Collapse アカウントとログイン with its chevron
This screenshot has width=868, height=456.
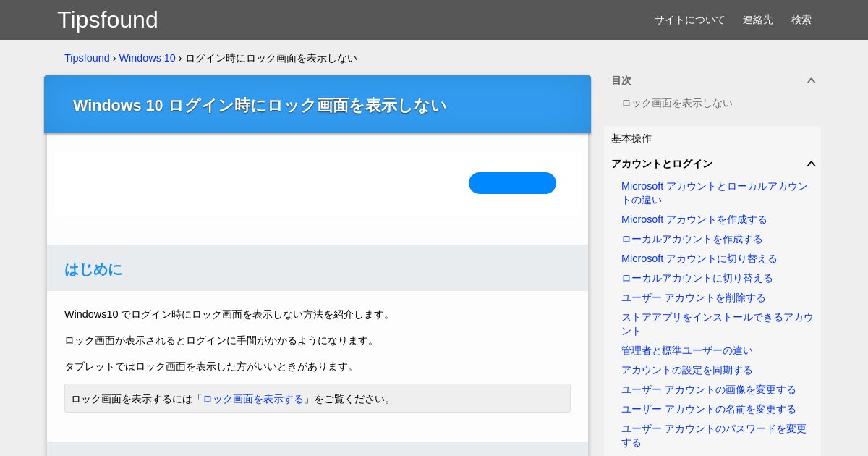pyautogui.click(x=811, y=164)
